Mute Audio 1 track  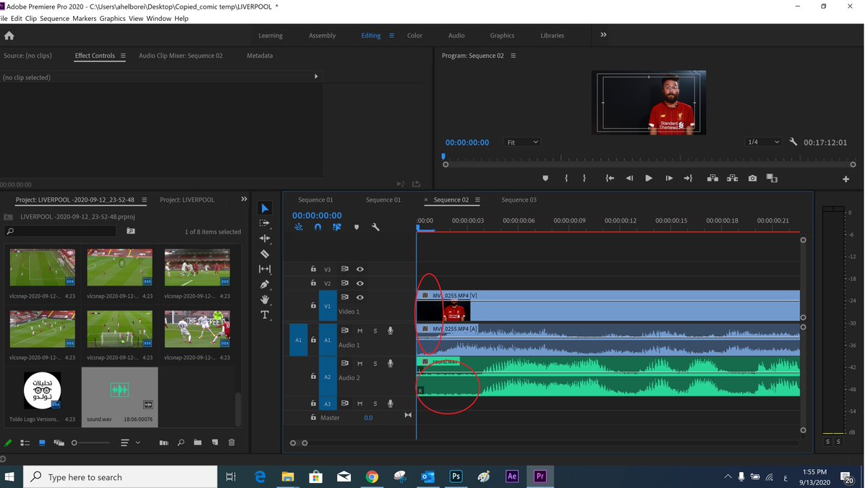coord(359,330)
